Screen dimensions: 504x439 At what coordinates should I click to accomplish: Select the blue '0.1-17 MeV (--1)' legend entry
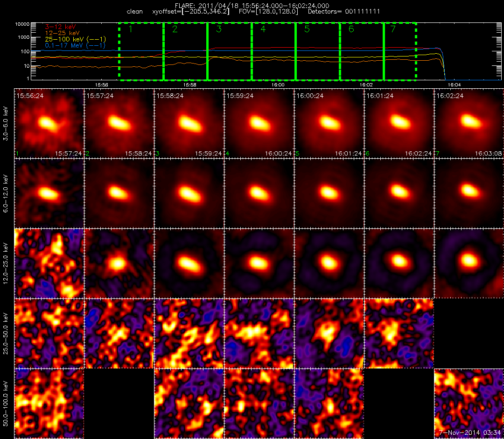pos(75,45)
